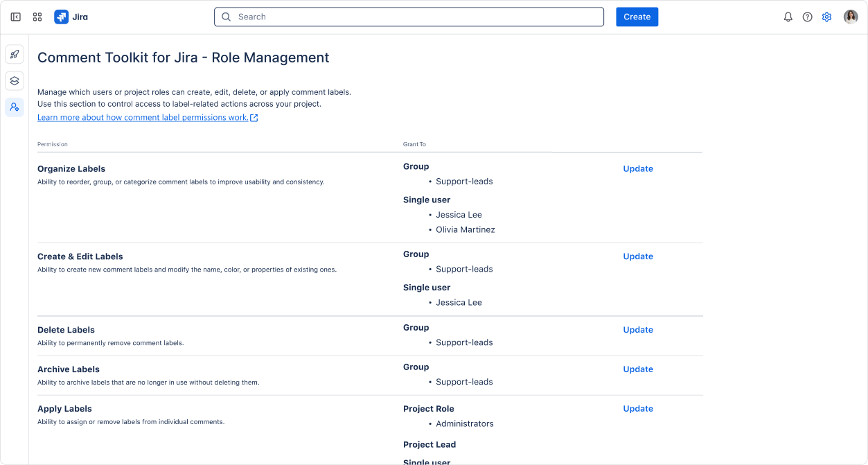Click Support-leads in Create & Edit Labels row

pyautogui.click(x=464, y=269)
